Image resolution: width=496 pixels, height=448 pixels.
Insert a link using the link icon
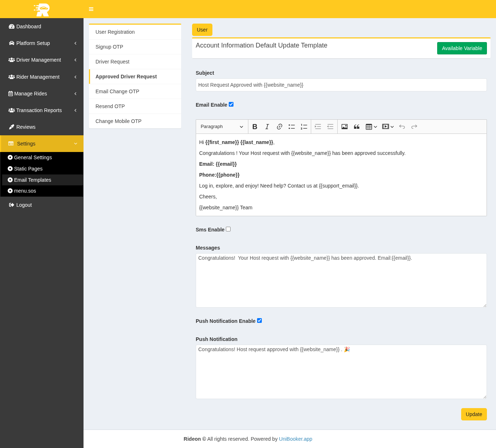click(279, 127)
